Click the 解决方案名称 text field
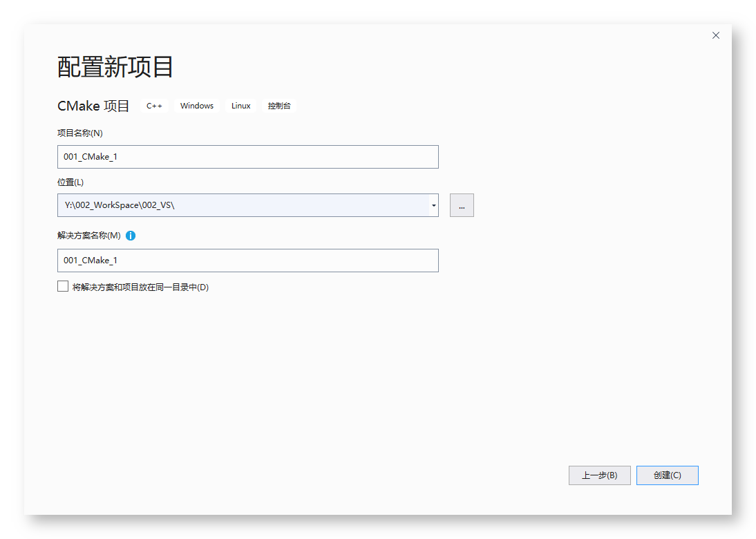756x539 pixels. coord(247,261)
